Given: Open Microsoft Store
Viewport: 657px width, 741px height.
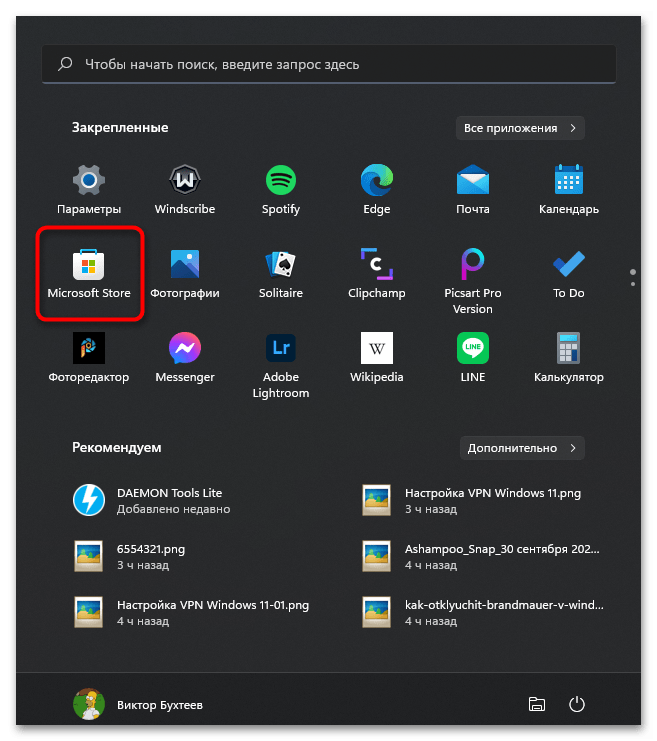Looking at the screenshot, I should [x=89, y=273].
